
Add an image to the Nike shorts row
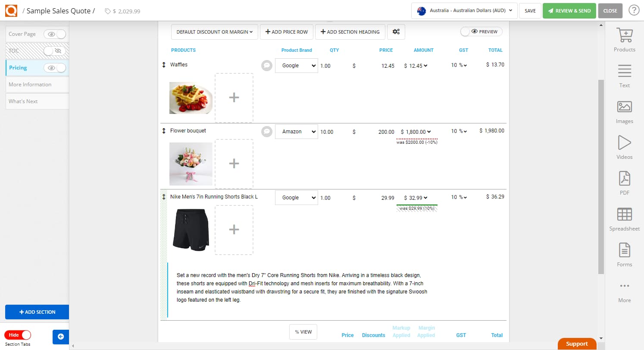234,230
